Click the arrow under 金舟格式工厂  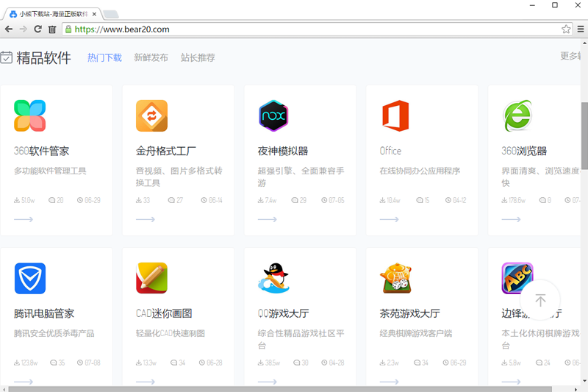[145, 219]
